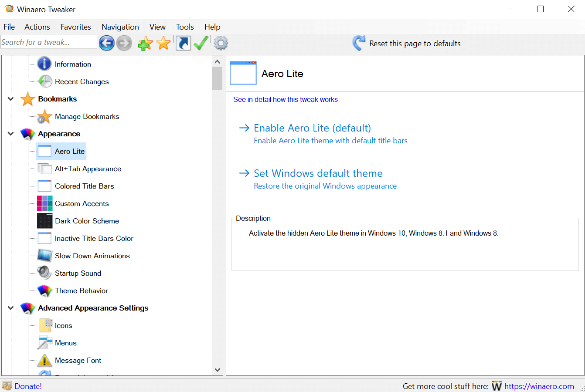Click the tree panel scroll down arrow

point(217,370)
